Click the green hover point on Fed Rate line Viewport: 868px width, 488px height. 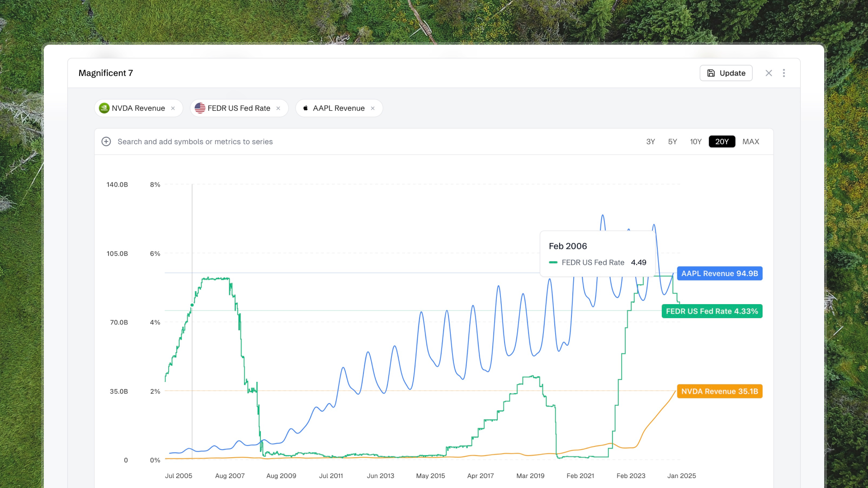[x=192, y=305]
